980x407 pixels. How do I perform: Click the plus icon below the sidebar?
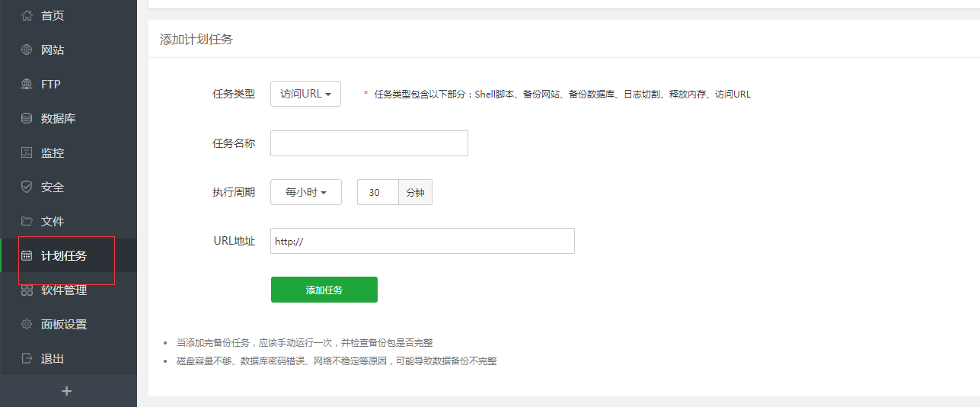pyautogui.click(x=67, y=391)
